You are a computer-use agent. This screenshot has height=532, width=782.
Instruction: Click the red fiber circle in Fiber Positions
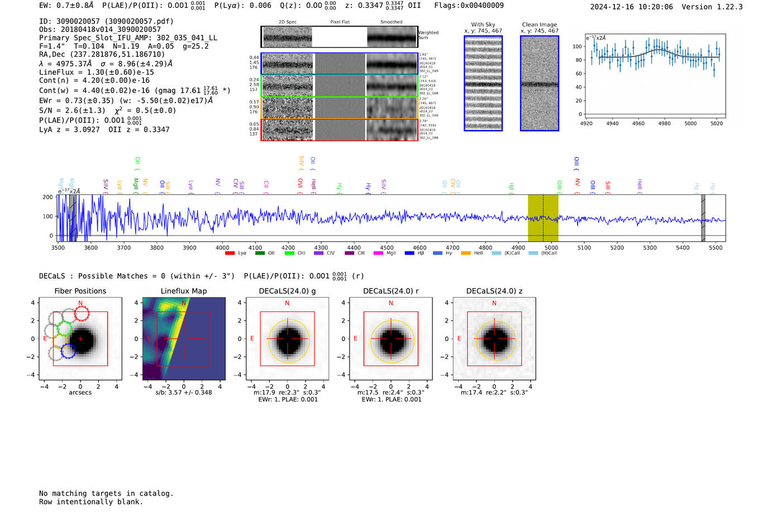[x=82, y=314]
